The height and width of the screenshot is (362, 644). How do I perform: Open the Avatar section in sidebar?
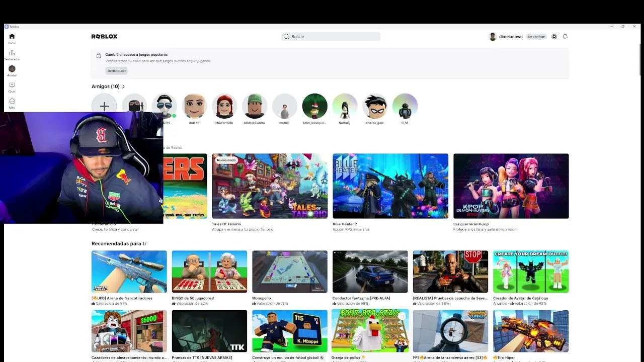coord(12,69)
